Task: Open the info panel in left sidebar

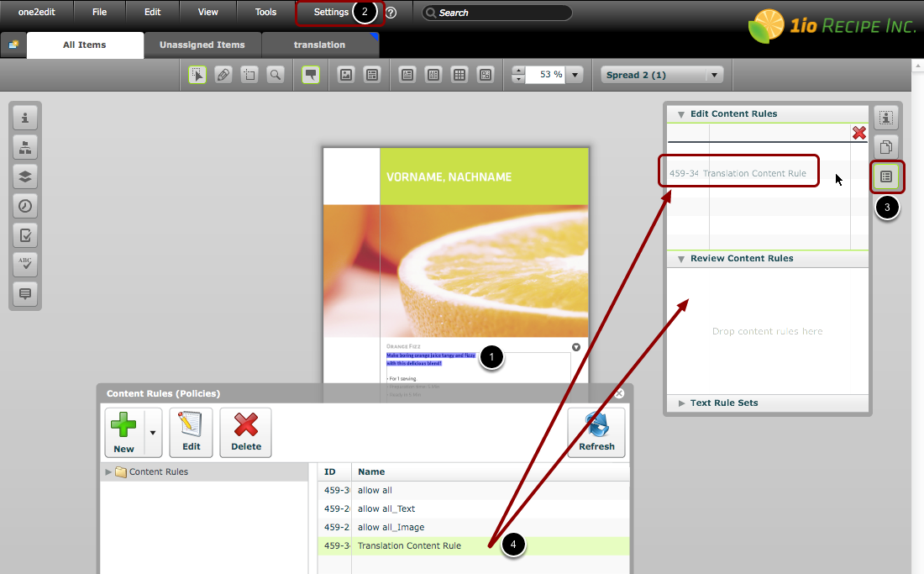Action: (x=24, y=118)
